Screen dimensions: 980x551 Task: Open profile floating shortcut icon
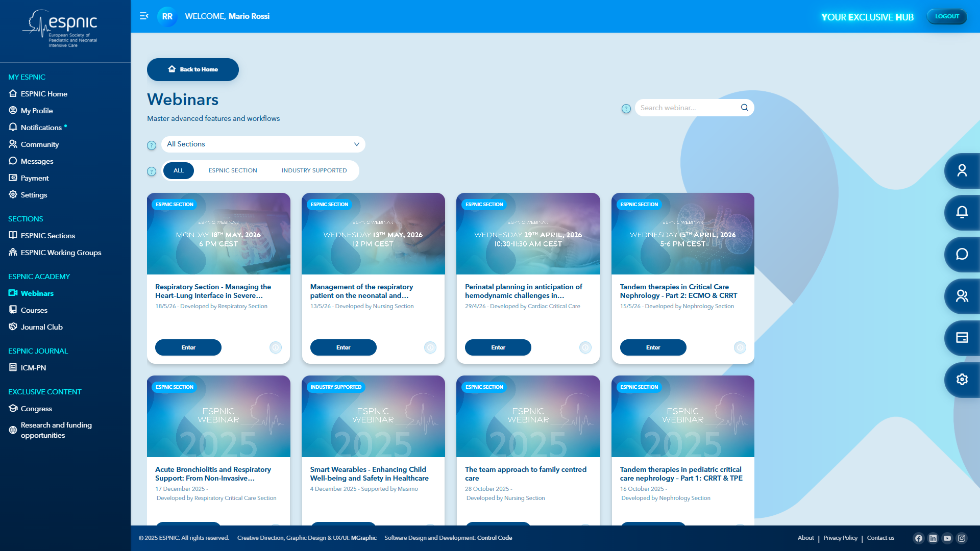click(962, 170)
